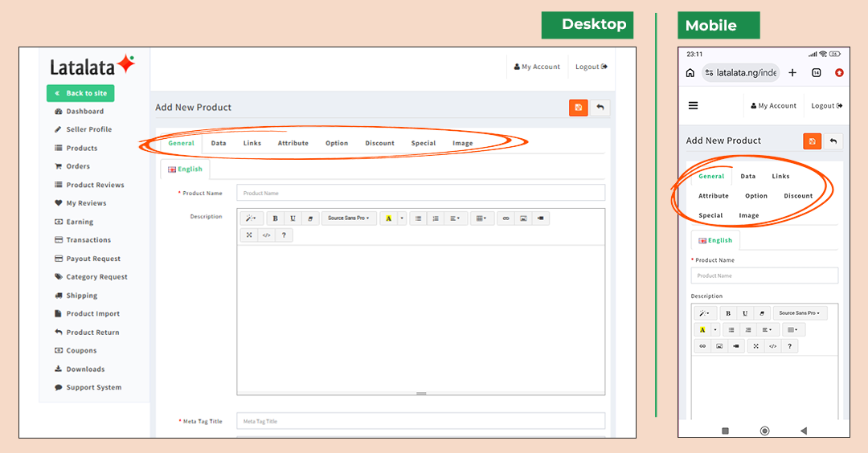Open Seller Profile in the sidebar
This screenshot has width=868, height=453.
84,129
